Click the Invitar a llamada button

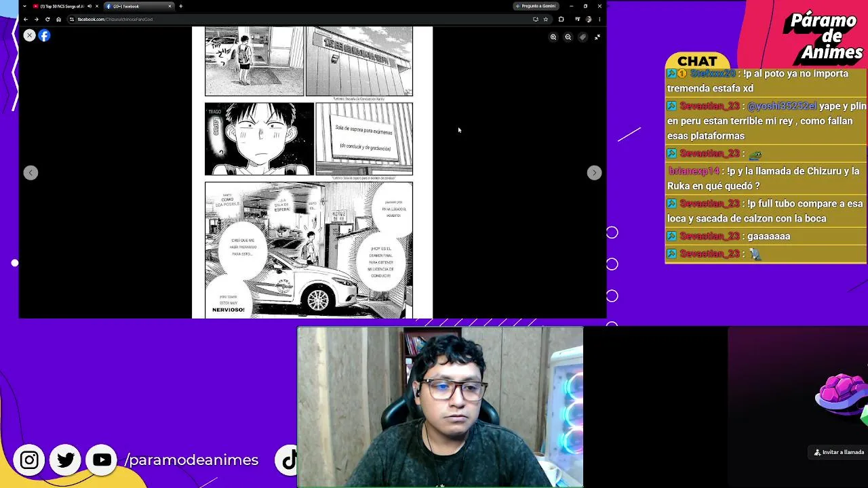pyautogui.click(x=840, y=452)
